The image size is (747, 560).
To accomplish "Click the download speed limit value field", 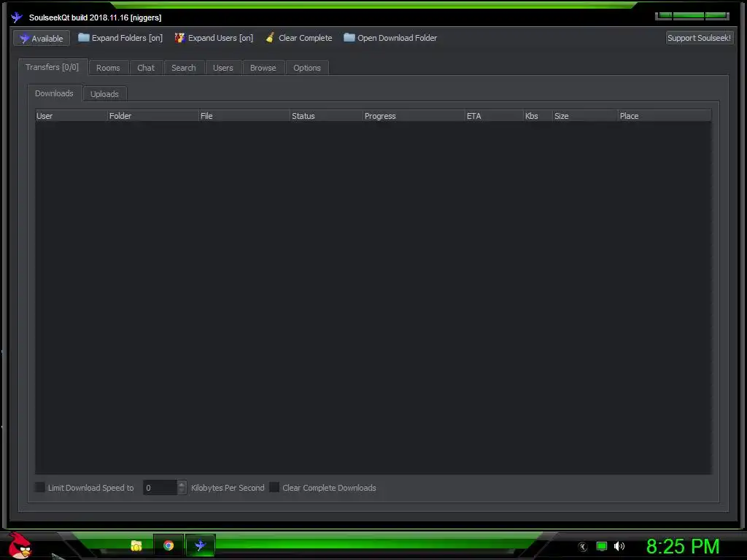I will click(x=160, y=488).
